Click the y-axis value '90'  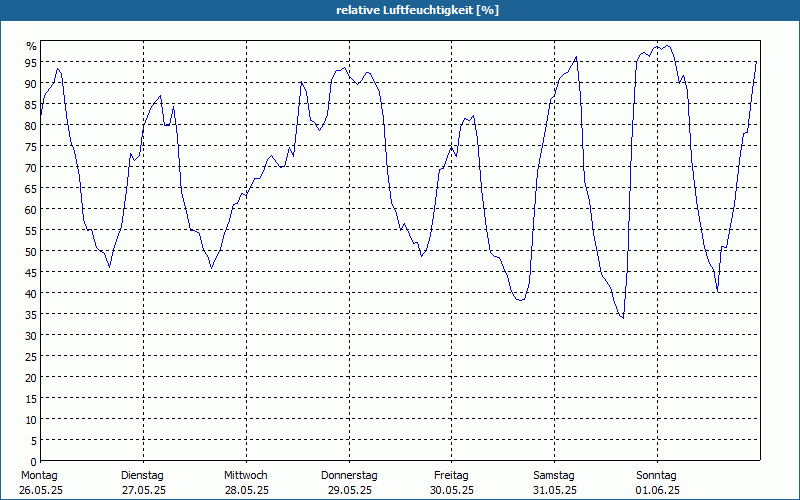click(x=31, y=84)
